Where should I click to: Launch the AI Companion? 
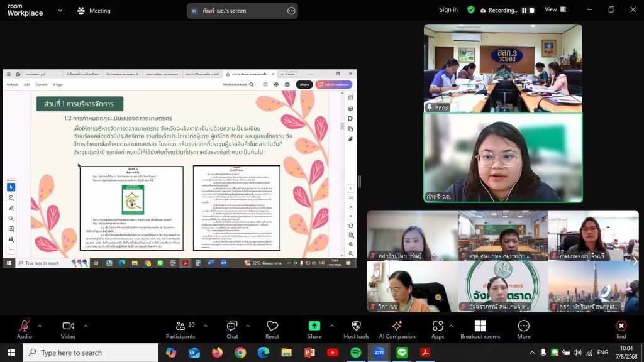[397, 326]
